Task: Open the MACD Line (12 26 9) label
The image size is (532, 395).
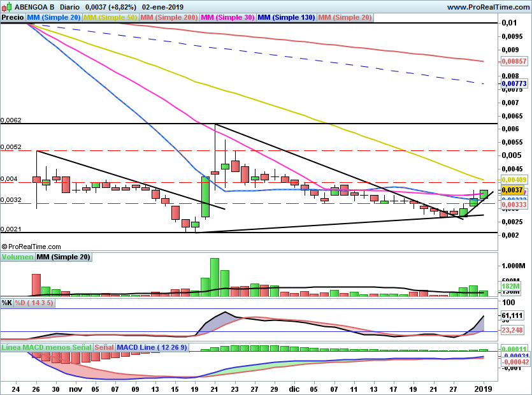Action: pos(152,347)
